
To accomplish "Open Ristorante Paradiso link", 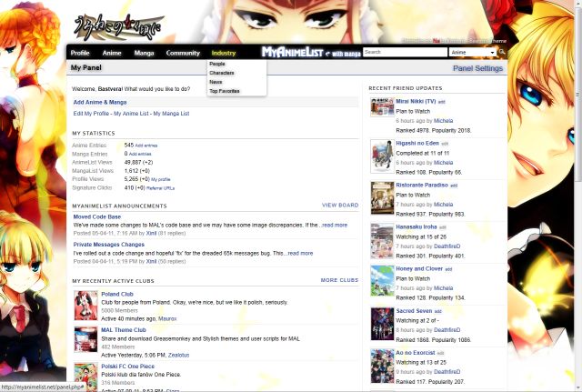I will tap(422, 186).
